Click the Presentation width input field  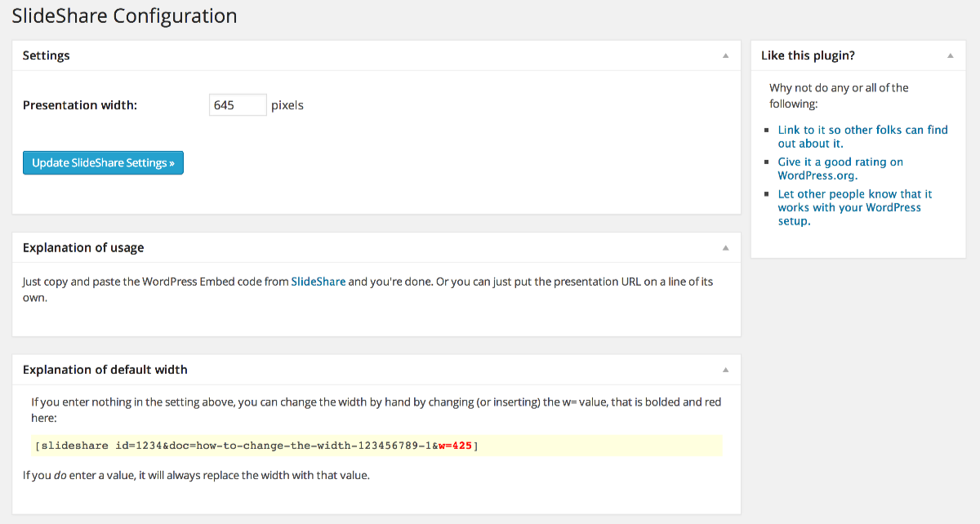(x=238, y=104)
